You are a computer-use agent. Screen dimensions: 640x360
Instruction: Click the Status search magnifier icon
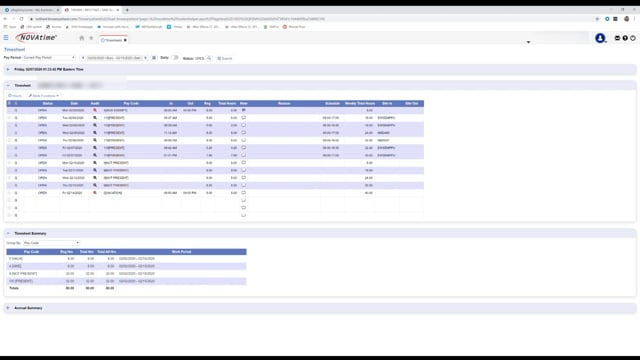click(x=209, y=58)
